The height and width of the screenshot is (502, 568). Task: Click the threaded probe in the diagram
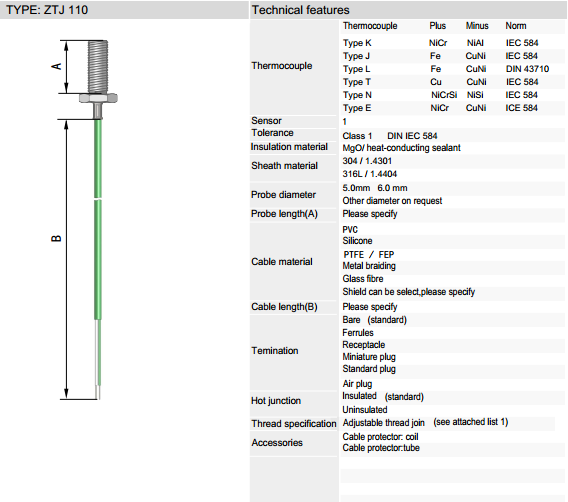(98, 67)
